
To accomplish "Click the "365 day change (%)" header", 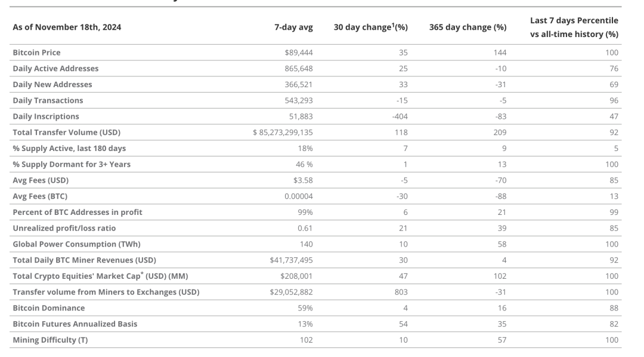I will pyautogui.click(x=467, y=27).
